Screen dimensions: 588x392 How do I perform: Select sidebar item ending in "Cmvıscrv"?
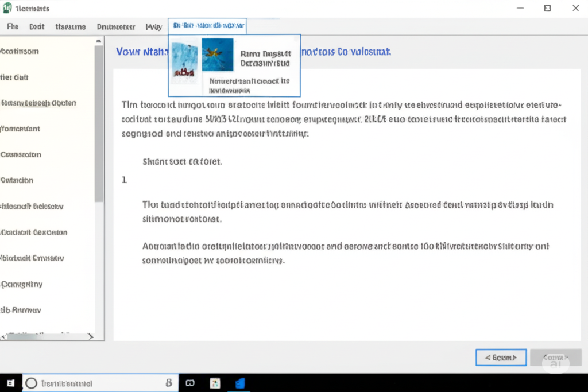[32, 258]
